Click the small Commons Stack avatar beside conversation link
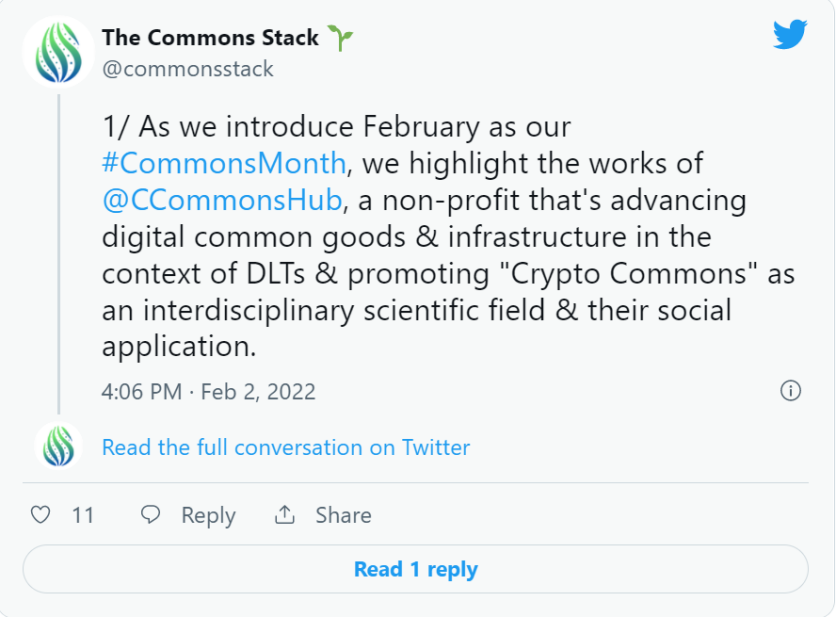 coord(59,446)
